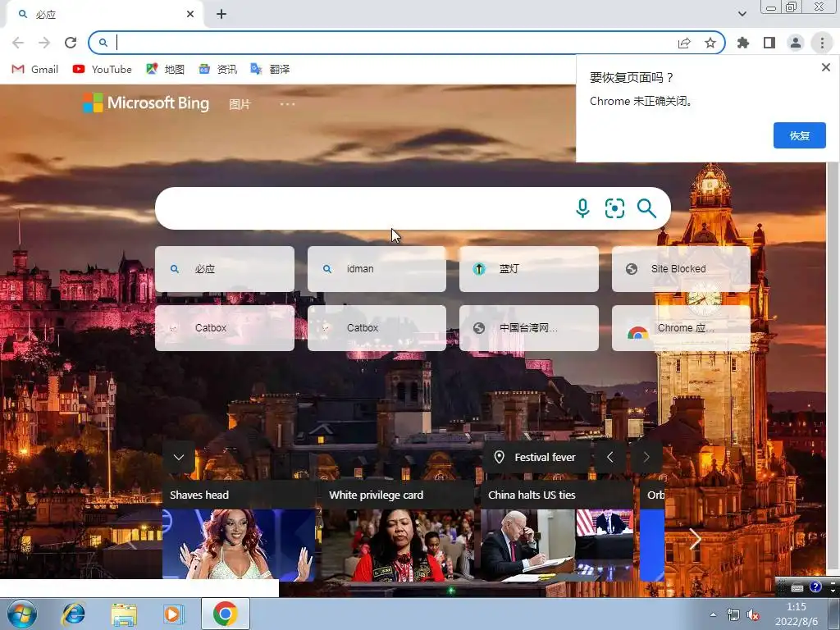Click the share page icon in address bar

tap(684, 43)
